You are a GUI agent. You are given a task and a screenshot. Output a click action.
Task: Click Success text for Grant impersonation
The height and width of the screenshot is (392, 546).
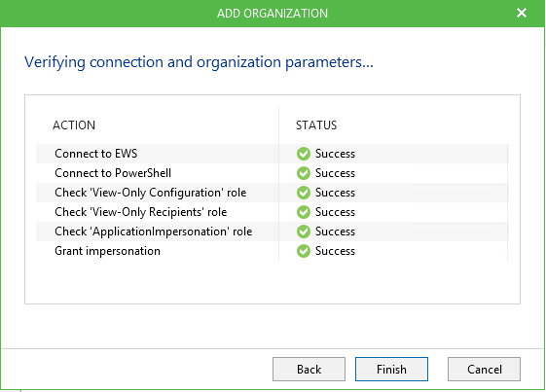coord(335,251)
